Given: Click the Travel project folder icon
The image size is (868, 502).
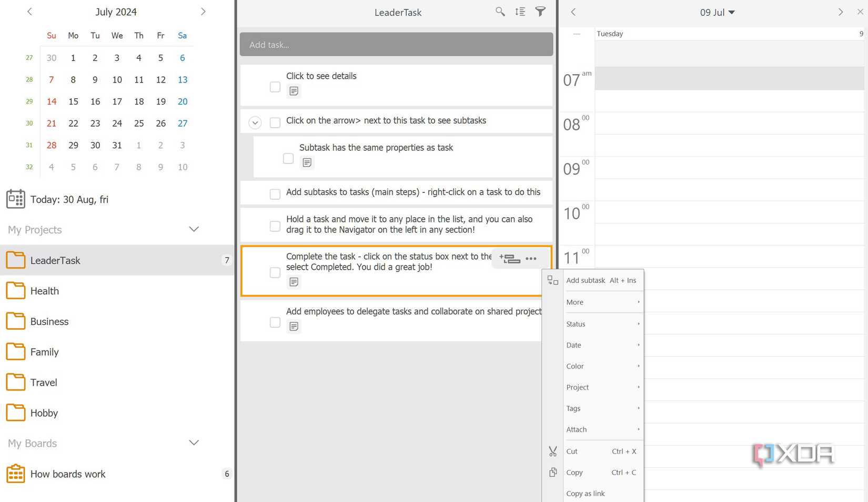Looking at the screenshot, I should tap(15, 382).
